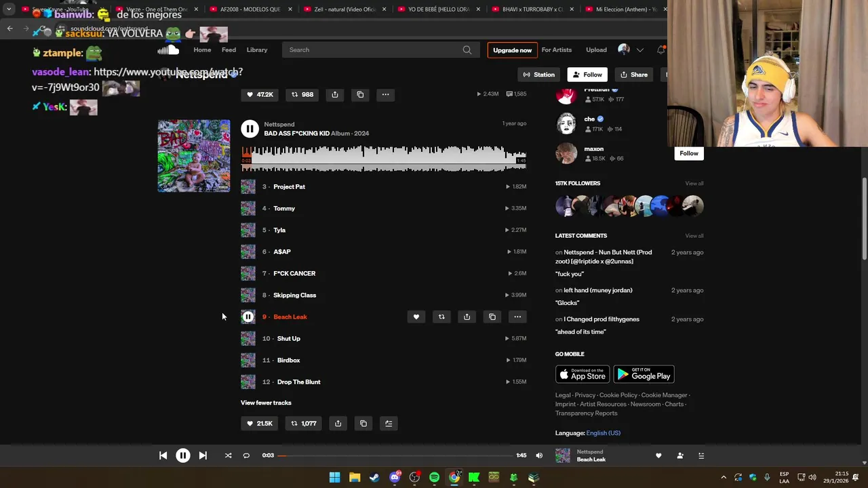Share the upper track with 47.2K likes

coord(335,94)
